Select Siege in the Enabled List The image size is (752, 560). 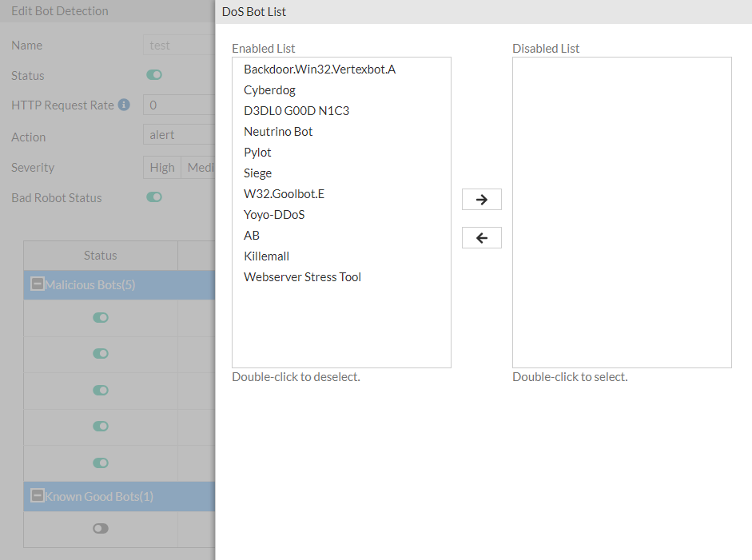[x=257, y=173]
